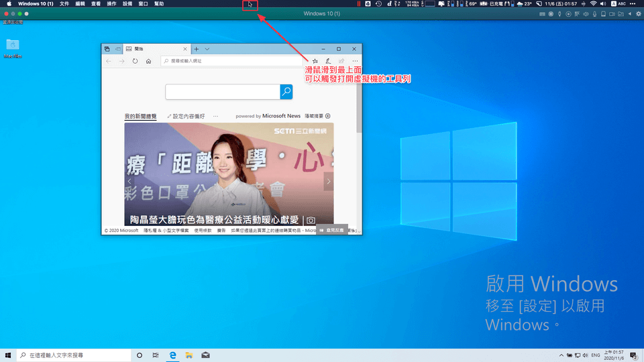
Task: Open 設定內容偏好 link
Action: click(x=186, y=116)
